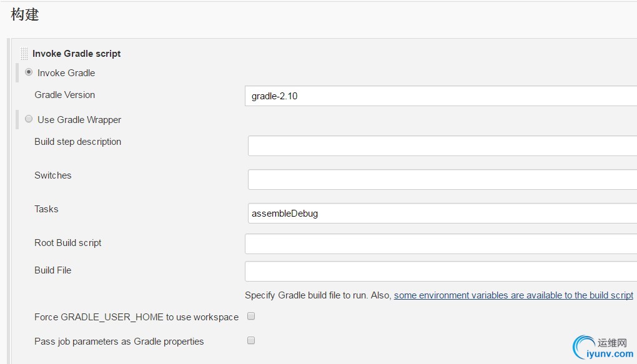
Task: Select the Use Gradle Wrapper radio button
Action: pos(29,119)
